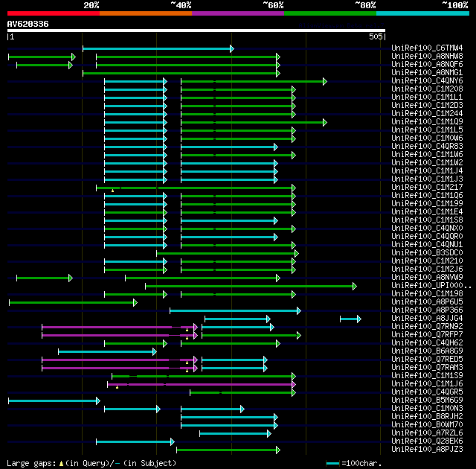Select the UniRef100_C4QNX0 label
The width and height of the screenshot is (476, 469).
[427, 229]
